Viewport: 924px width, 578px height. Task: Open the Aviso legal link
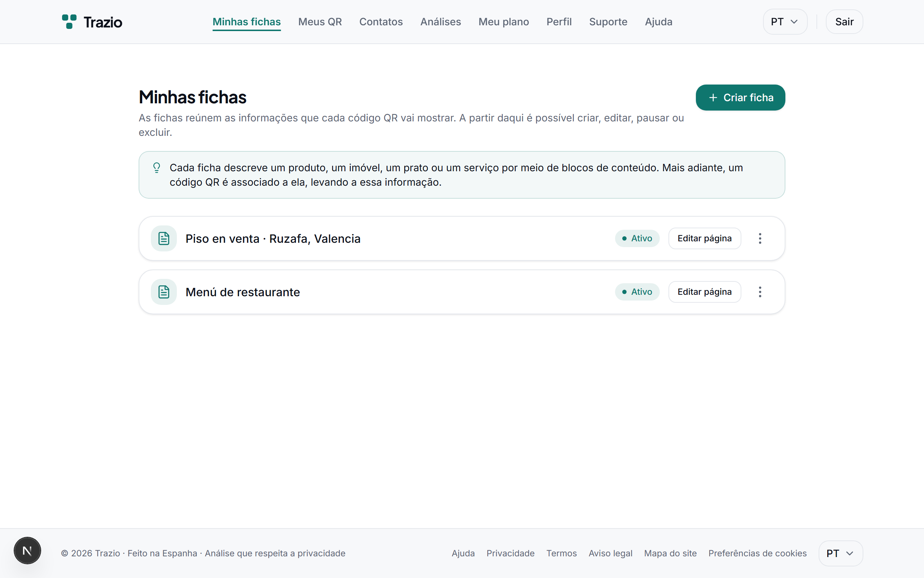point(610,553)
